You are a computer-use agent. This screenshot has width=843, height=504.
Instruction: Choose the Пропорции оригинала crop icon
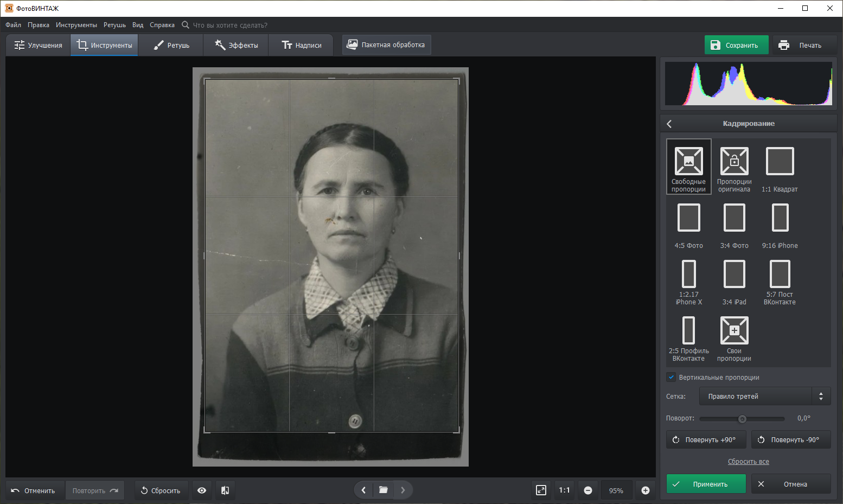coord(734,162)
